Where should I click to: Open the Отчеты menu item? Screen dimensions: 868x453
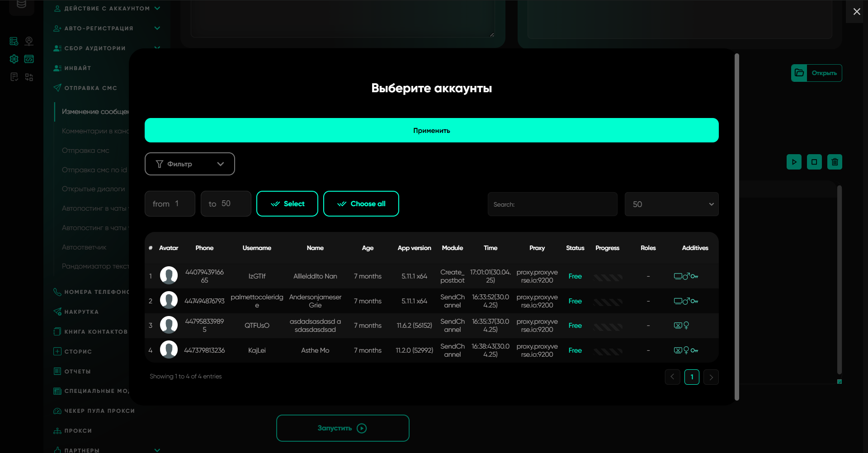77,371
